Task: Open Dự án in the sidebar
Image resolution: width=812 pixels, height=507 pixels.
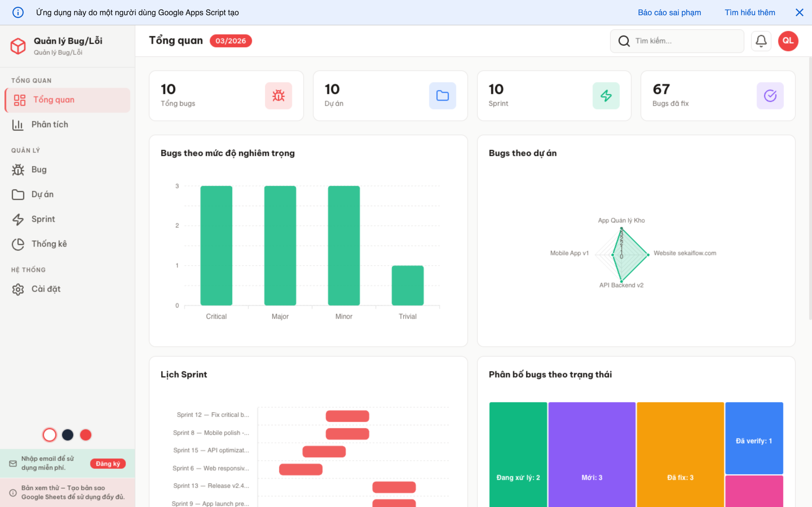Action: click(x=42, y=194)
